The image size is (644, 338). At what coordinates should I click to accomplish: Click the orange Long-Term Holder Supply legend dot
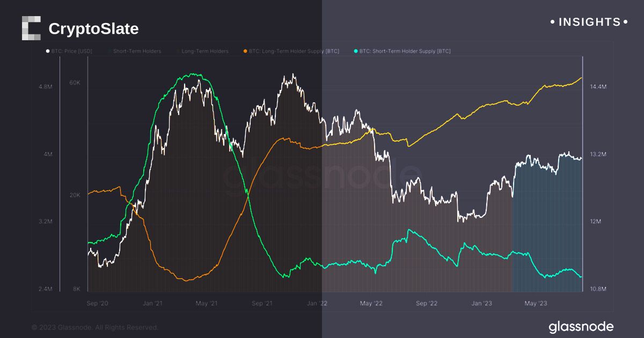point(245,52)
